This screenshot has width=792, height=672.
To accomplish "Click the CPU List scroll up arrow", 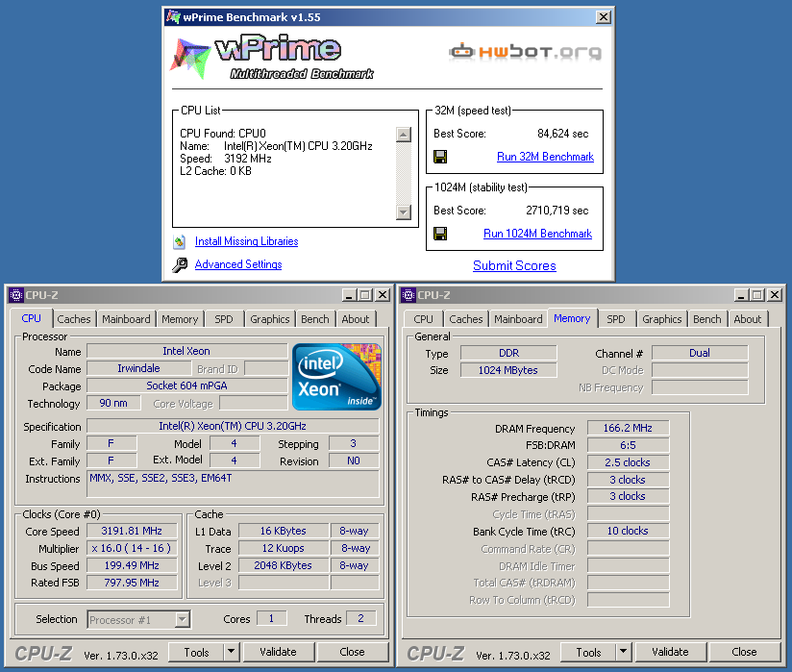I will [403, 135].
